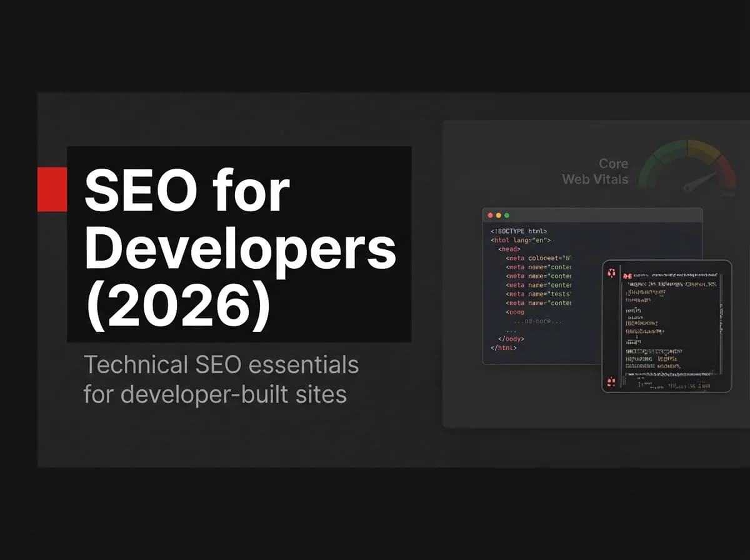Click the meta name="tests" code line
This screenshot has height=560, width=750.
tap(539, 294)
